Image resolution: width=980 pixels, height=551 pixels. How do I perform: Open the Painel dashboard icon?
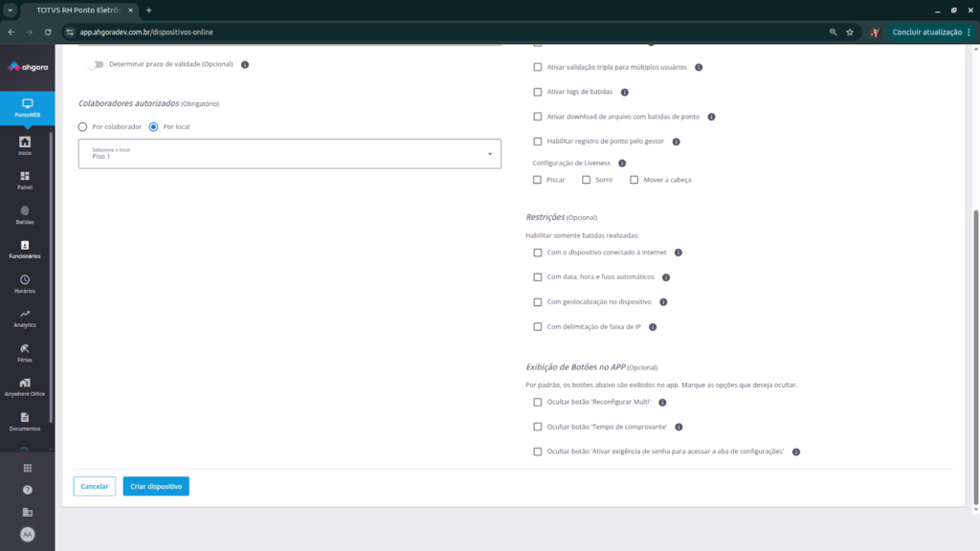(25, 176)
